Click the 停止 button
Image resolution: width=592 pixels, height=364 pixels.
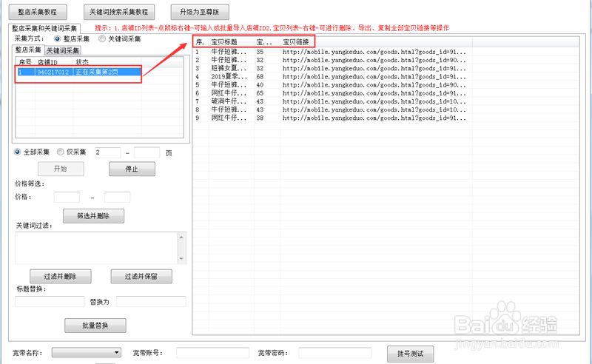pos(132,169)
